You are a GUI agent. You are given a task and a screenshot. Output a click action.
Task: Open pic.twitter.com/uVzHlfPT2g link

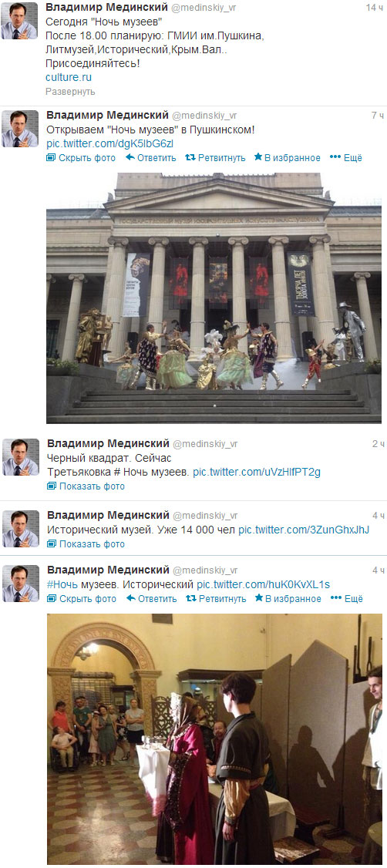(257, 473)
